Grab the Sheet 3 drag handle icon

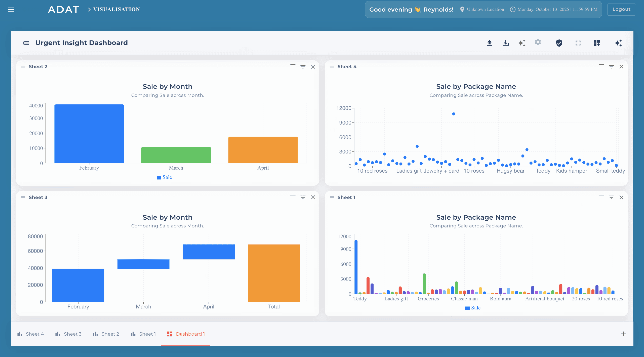[x=23, y=197]
